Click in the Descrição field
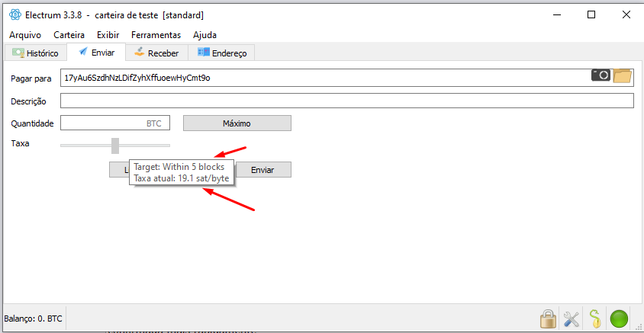 [x=347, y=101]
